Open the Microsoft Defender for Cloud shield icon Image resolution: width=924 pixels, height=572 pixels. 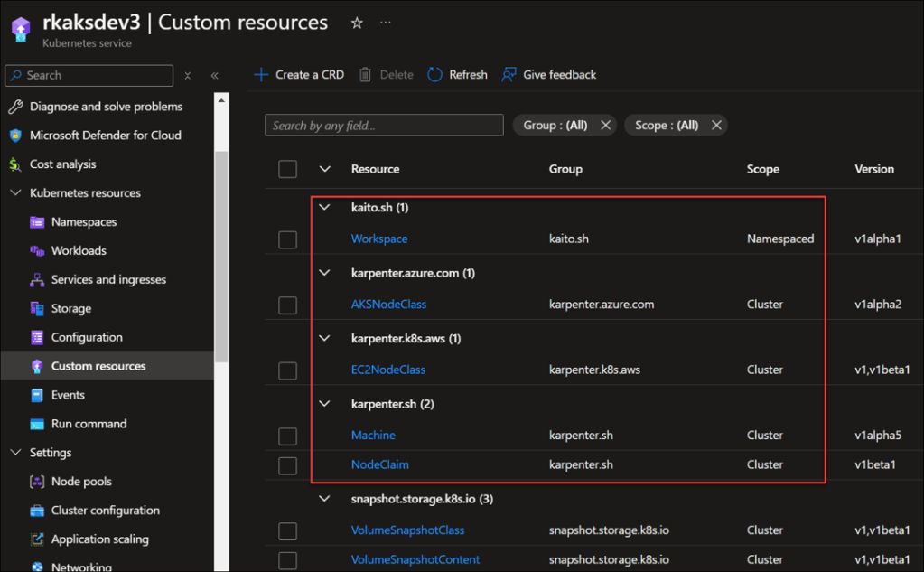[14, 136]
